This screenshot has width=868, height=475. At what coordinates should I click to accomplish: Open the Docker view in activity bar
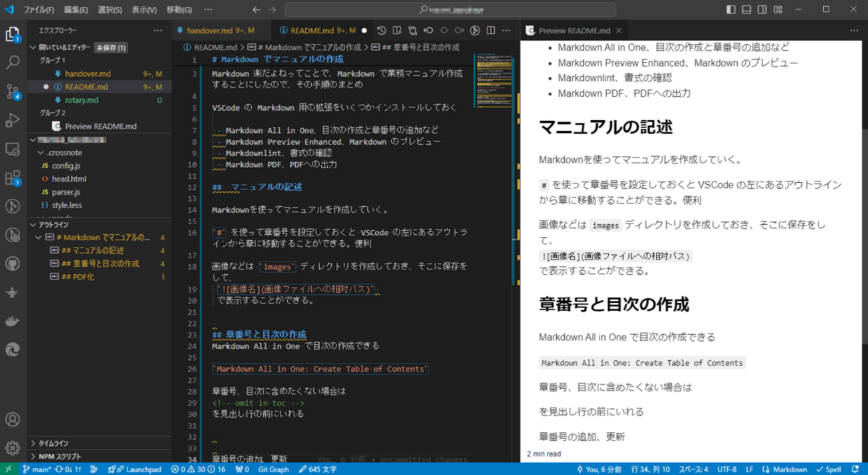(x=13, y=321)
